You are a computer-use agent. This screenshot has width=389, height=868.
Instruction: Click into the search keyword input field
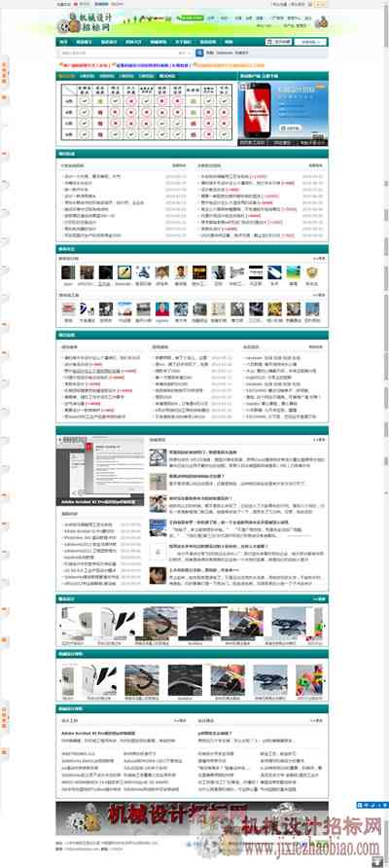117,54
